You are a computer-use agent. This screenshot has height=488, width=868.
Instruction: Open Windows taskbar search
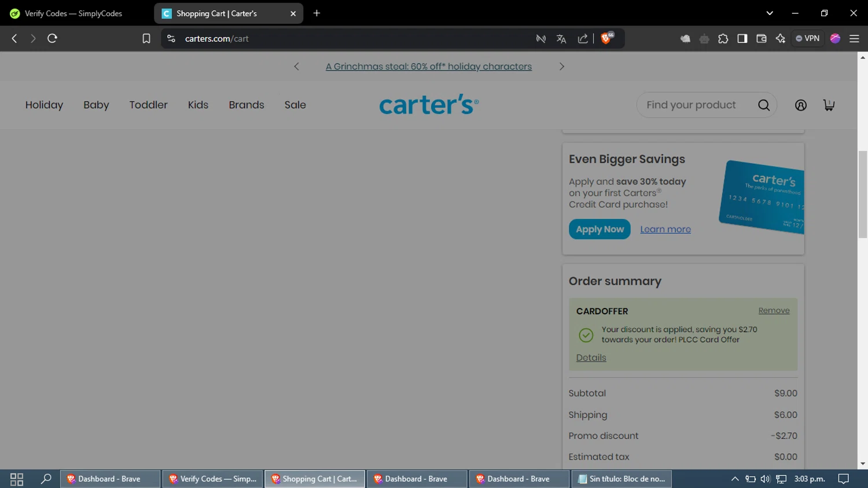46,479
